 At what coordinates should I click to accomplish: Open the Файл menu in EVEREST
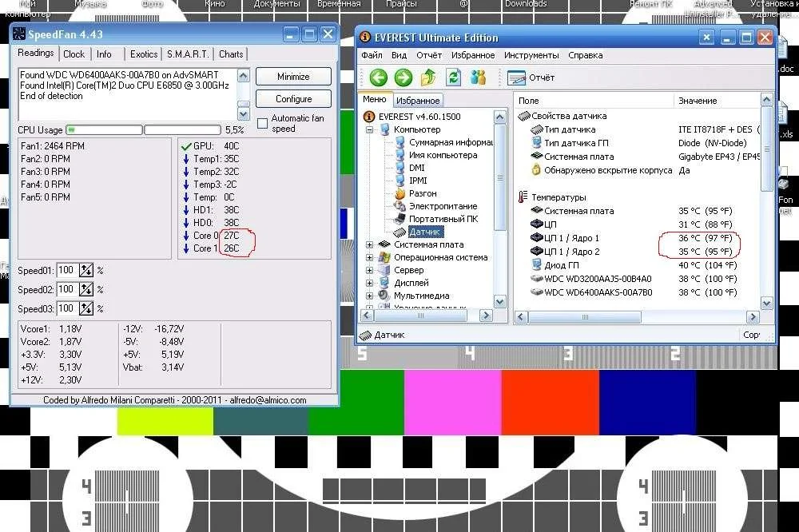pyautogui.click(x=372, y=55)
